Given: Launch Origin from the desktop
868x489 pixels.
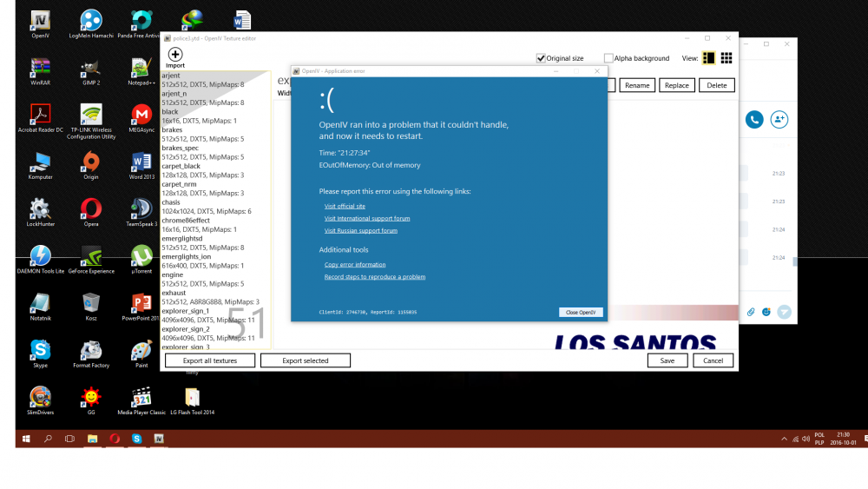Looking at the screenshot, I should tap(91, 166).
